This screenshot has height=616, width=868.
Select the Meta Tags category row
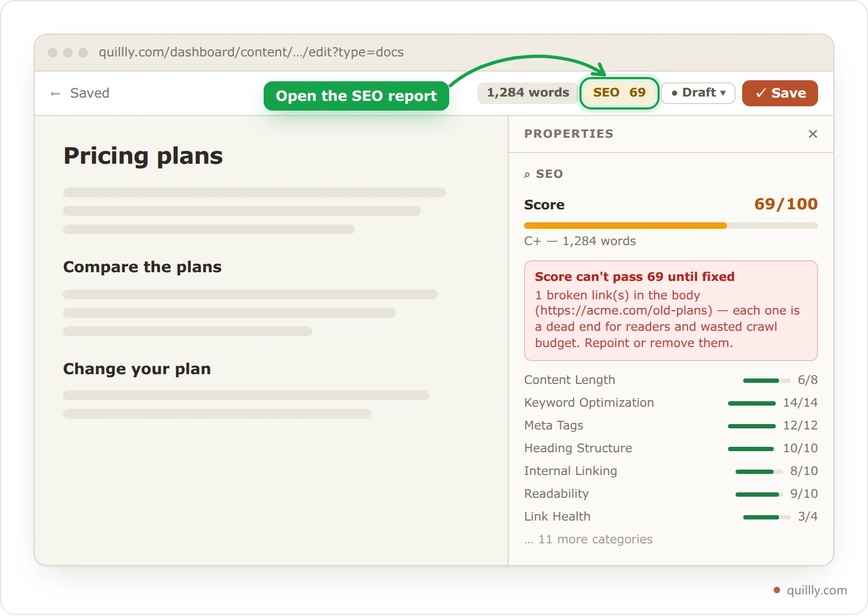(671, 426)
